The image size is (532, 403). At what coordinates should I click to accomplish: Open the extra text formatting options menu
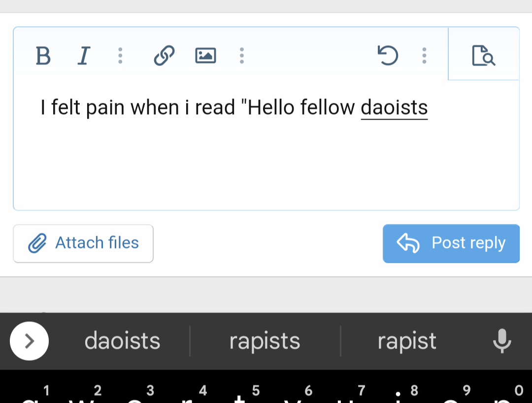[x=120, y=56]
